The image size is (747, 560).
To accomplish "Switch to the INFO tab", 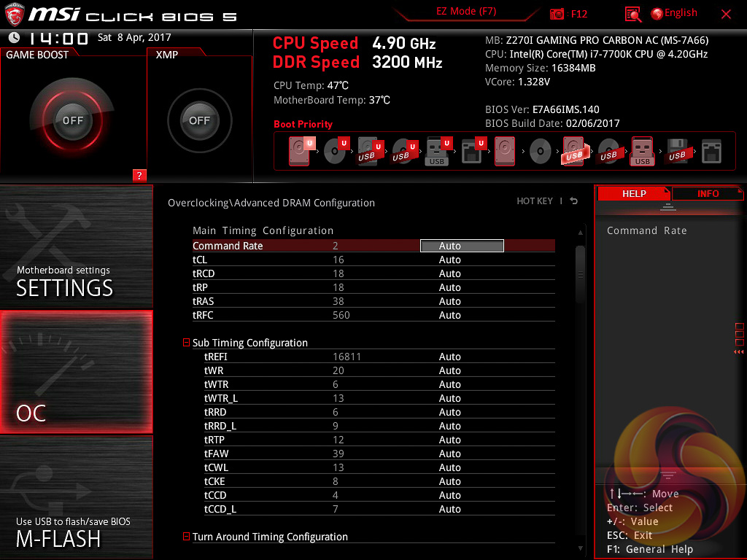I will (x=708, y=193).
